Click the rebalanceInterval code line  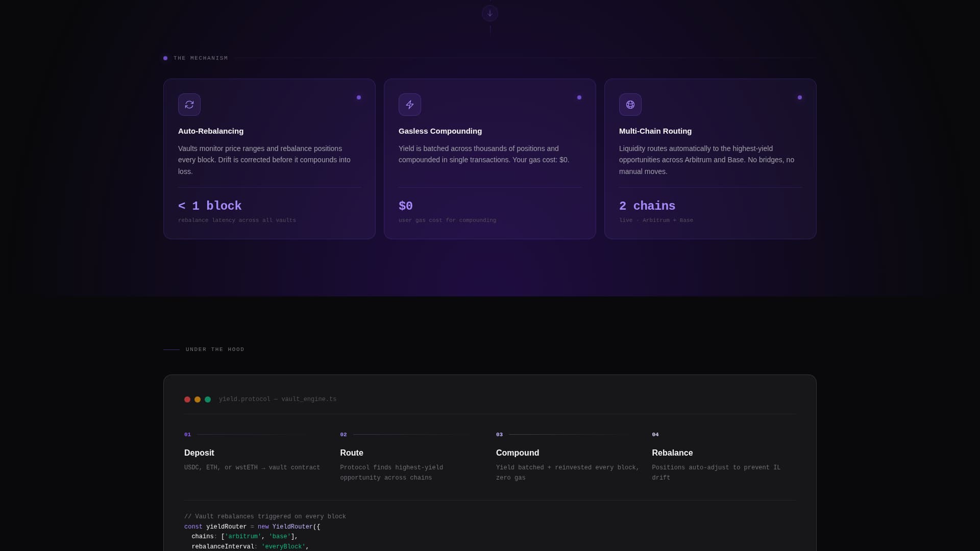coord(250,547)
